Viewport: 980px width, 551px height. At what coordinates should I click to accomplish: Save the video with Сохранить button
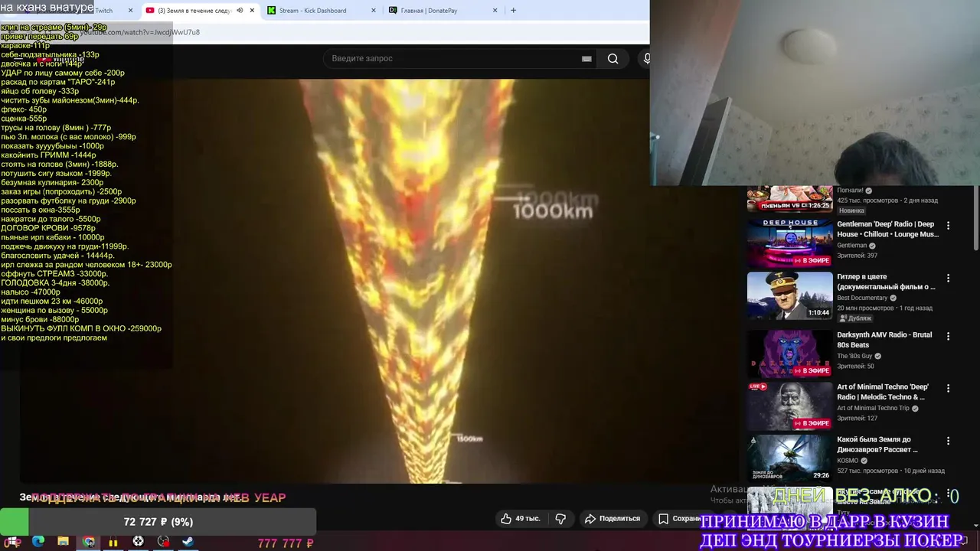[680, 519]
